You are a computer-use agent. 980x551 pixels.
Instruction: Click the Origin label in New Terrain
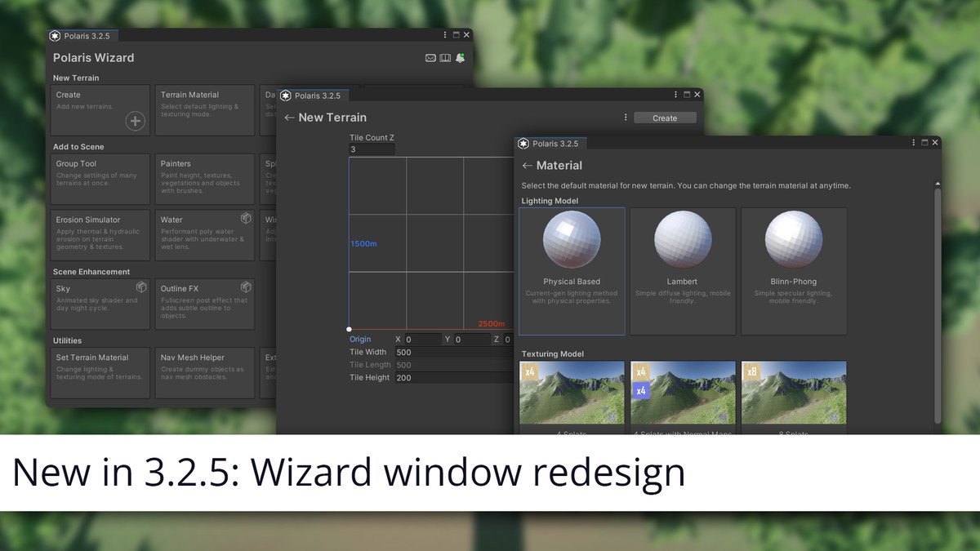[360, 340]
